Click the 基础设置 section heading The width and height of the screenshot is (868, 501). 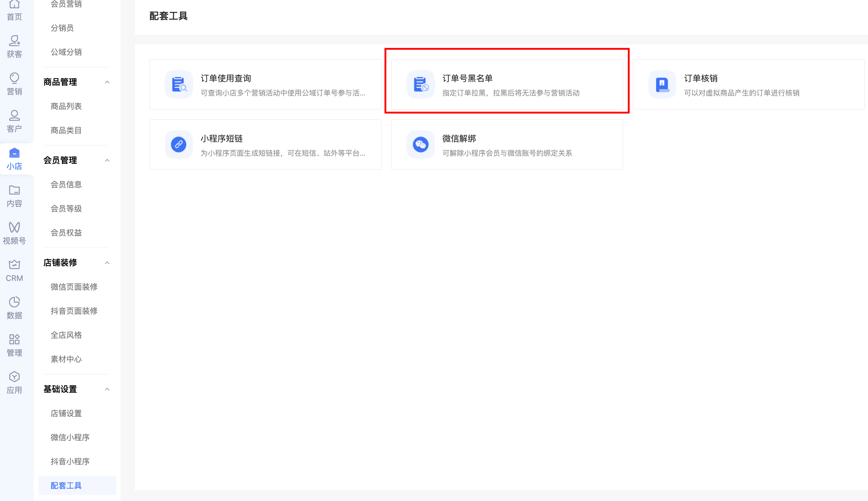tap(60, 389)
